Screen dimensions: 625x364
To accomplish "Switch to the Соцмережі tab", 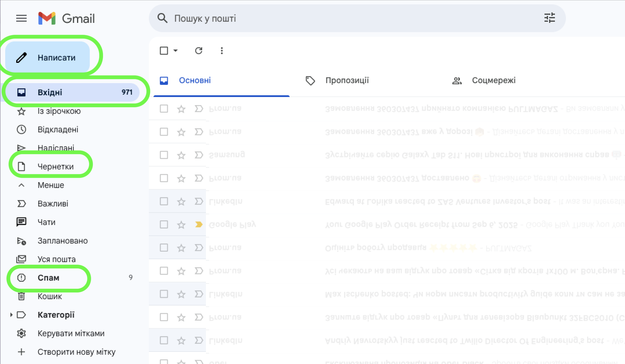I will (x=493, y=80).
